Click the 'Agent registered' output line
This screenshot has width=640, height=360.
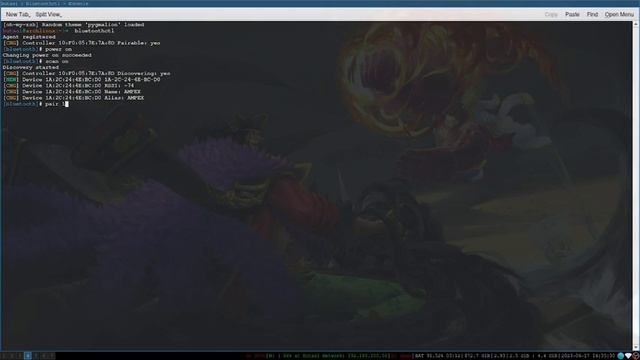pyautogui.click(x=29, y=37)
